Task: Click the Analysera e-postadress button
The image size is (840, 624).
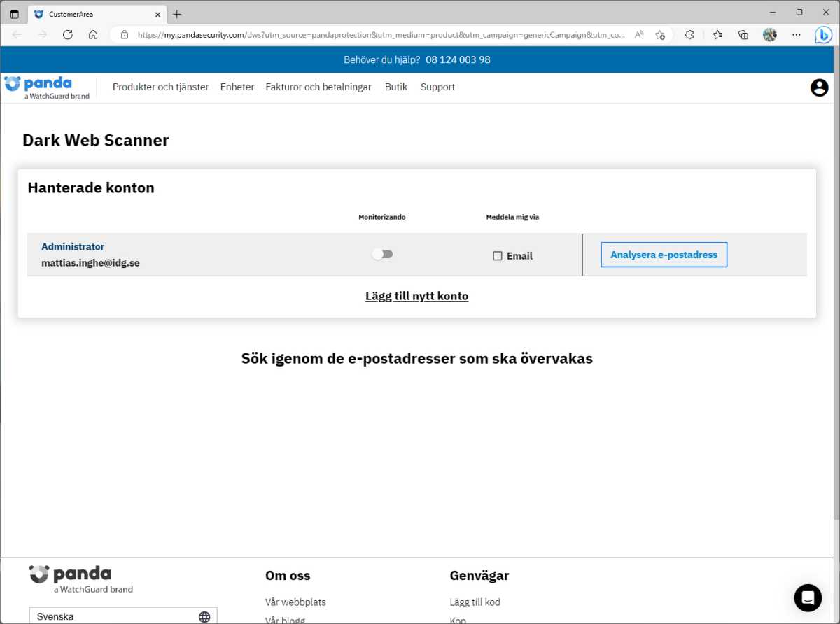Action: point(664,255)
